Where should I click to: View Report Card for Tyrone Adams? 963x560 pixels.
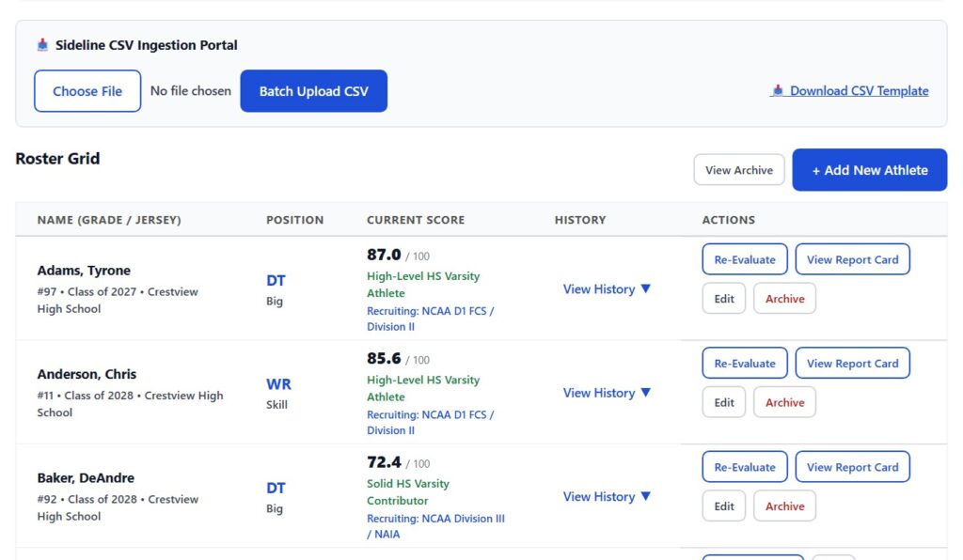pos(852,259)
